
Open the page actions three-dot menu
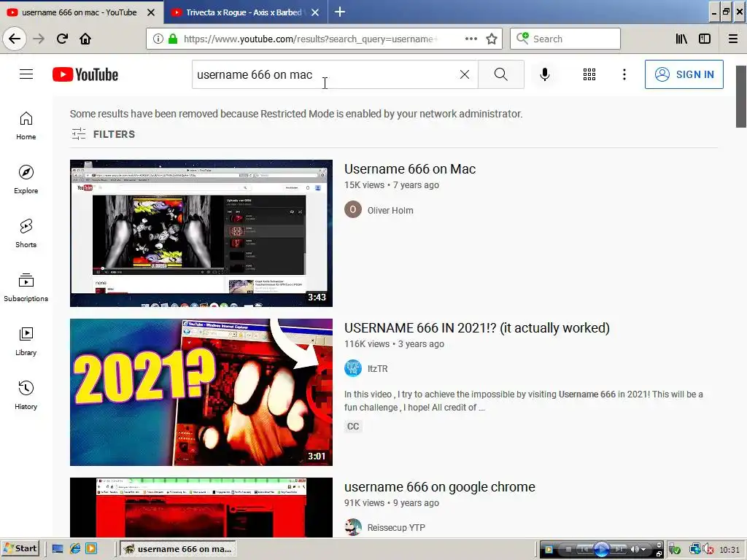click(x=471, y=39)
